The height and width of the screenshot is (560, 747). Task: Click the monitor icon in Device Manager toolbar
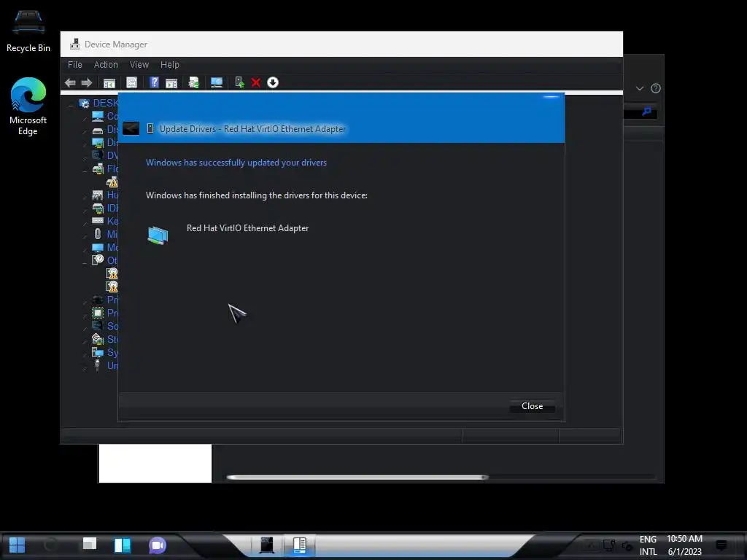pos(216,83)
